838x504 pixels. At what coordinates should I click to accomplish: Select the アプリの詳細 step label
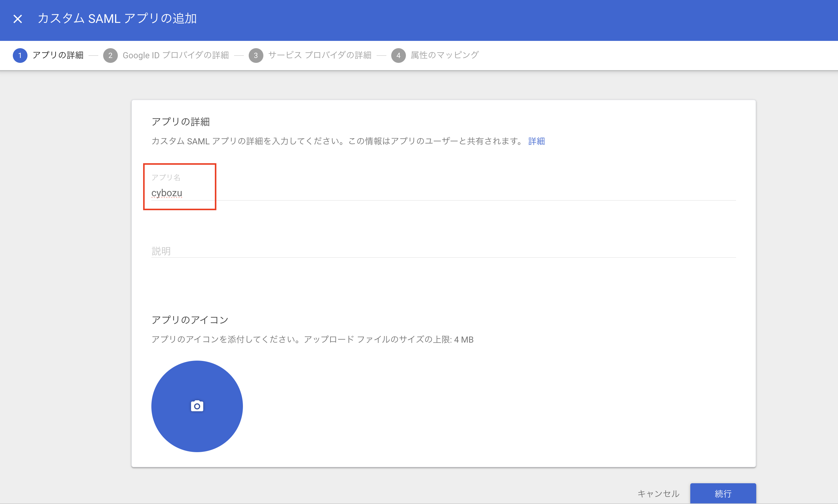[x=58, y=55]
